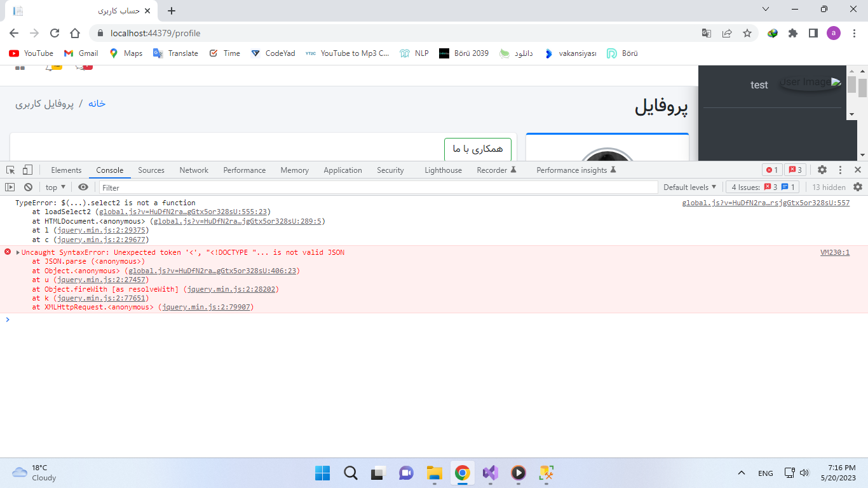
Task: Click the 4 Issues button
Action: [x=764, y=187]
